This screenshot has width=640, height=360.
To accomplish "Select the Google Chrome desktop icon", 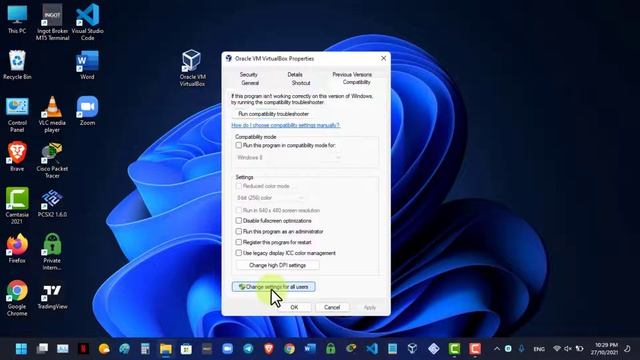I will click(x=17, y=298).
